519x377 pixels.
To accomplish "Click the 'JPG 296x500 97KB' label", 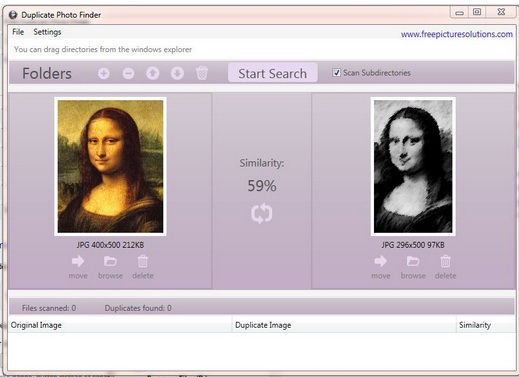I will (413, 245).
